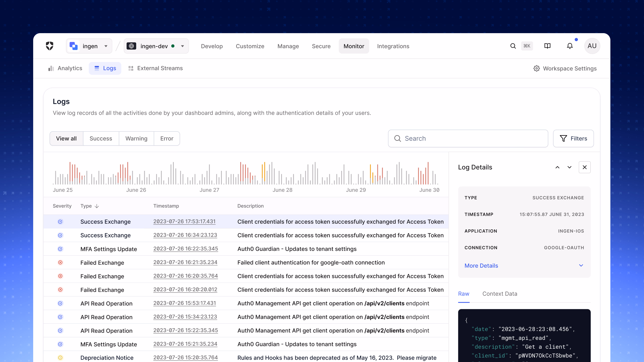Open timestamp 2023-07-26 17:53:17.431
The width and height of the screenshot is (644, 362).
(x=184, y=221)
